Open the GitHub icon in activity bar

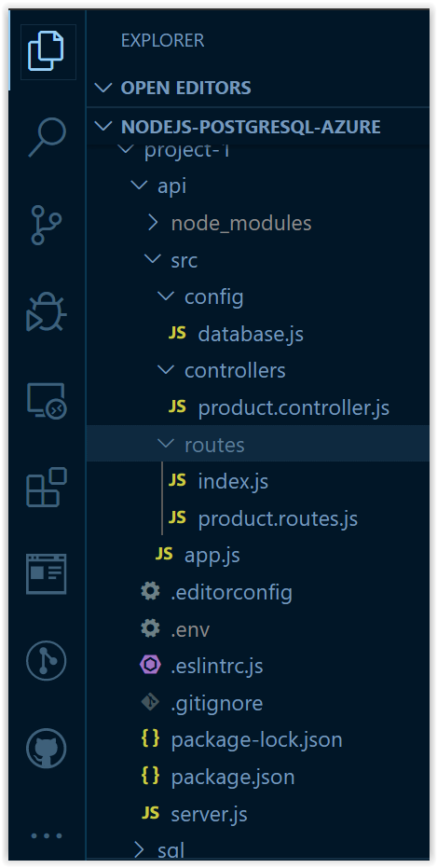tap(47, 749)
